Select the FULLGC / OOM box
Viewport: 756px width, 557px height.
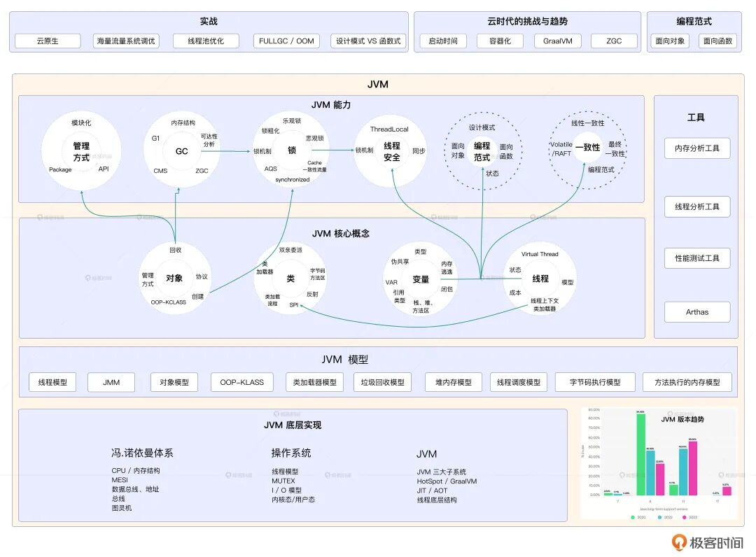point(286,41)
